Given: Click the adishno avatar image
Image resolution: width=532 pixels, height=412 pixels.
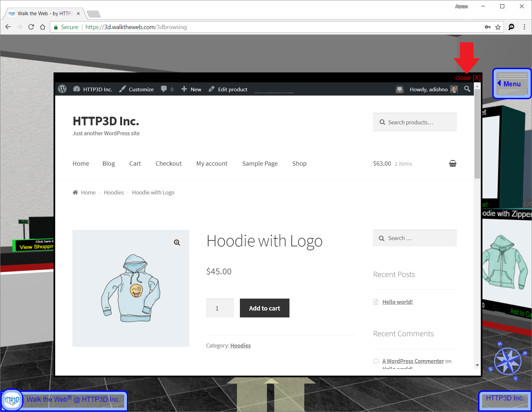Looking at the screenshot, I should point(454,89).
